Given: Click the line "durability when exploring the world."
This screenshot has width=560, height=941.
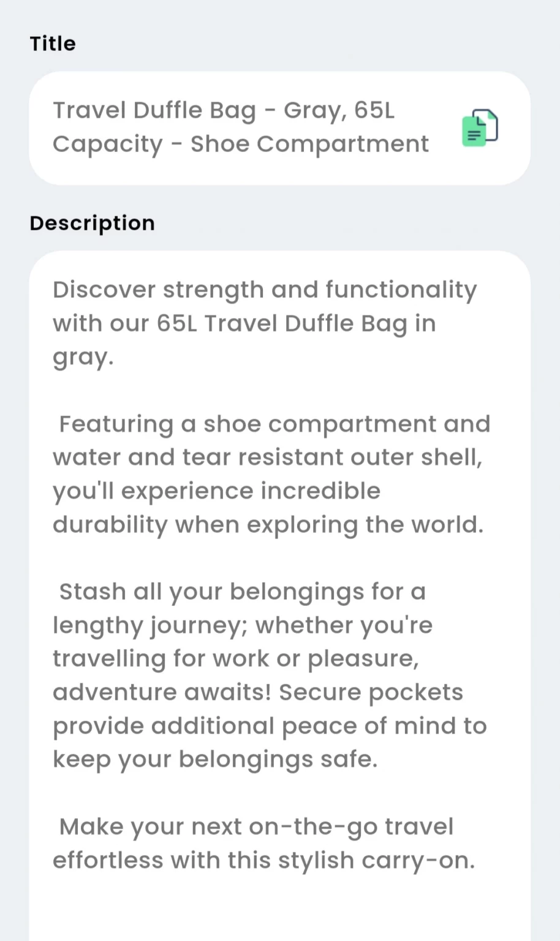Looking at the screenshot, I should (268, 525).
